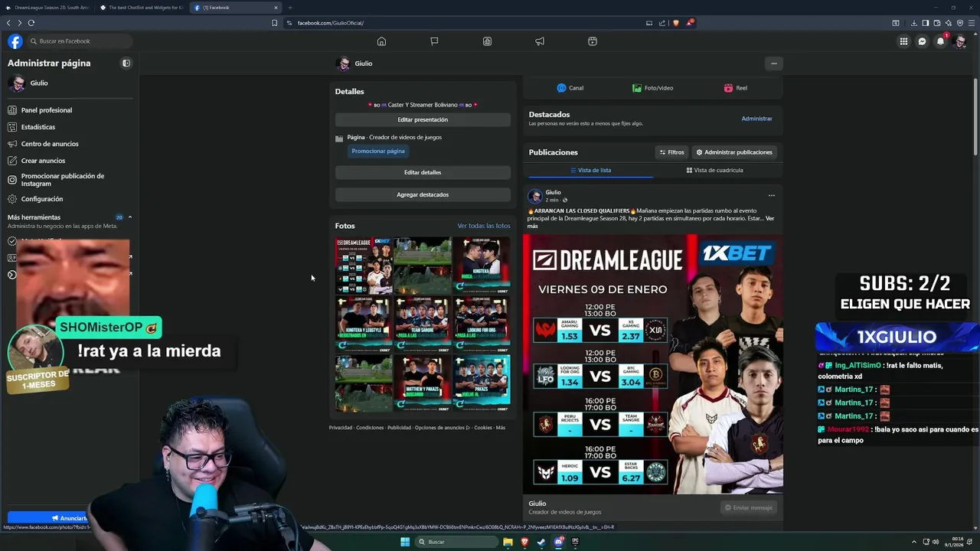The image size is (980, 551).
Task: Click the Editar detalles button
Action: [x=423, y=172]
